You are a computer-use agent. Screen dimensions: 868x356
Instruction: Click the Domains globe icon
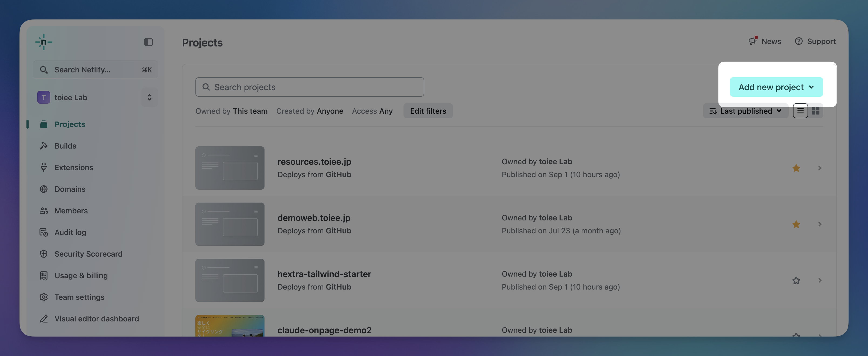click(x=44, y=189)
